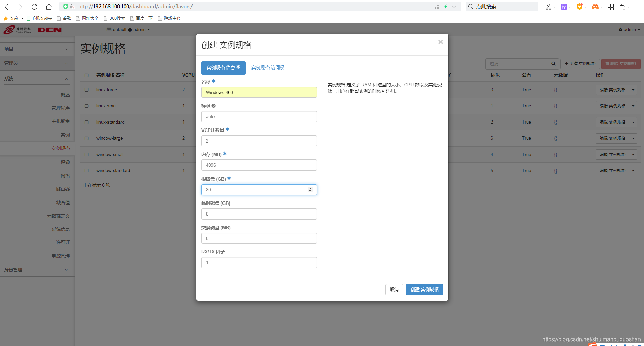The image size is (644, 346).
Task: Click the 临时磁盘 (GB) input field
Action: point(259,214)
